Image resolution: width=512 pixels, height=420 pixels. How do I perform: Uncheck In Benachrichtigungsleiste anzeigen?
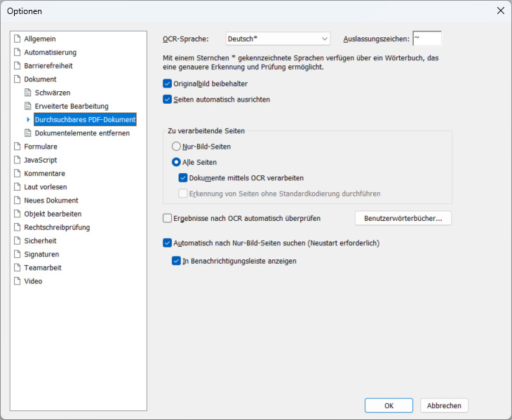click(x=177, y=262)
